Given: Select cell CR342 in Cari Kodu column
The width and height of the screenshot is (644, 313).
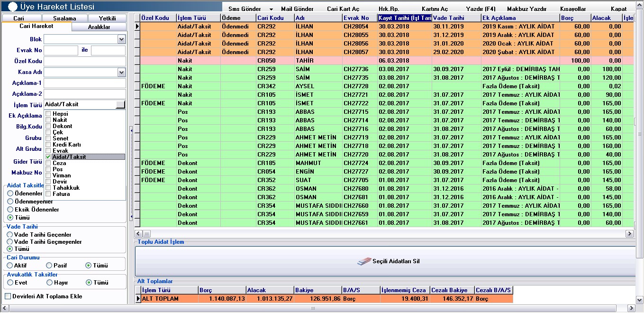Looking at the screenshot, I should [x=275, y=86].
